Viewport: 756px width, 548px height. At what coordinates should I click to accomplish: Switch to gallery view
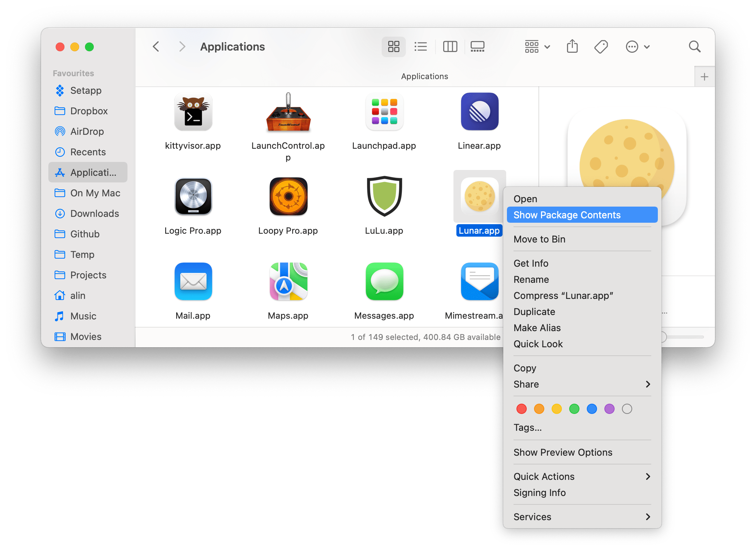pos(477,47)
